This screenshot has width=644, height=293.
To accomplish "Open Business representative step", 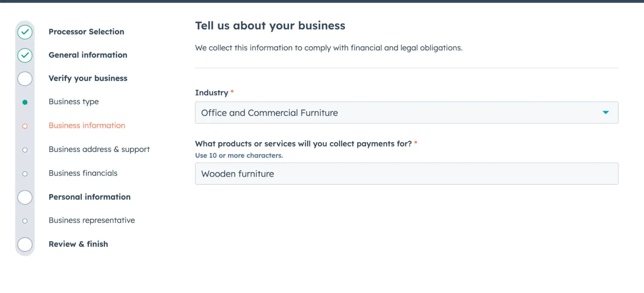I will tap(92, 220).
